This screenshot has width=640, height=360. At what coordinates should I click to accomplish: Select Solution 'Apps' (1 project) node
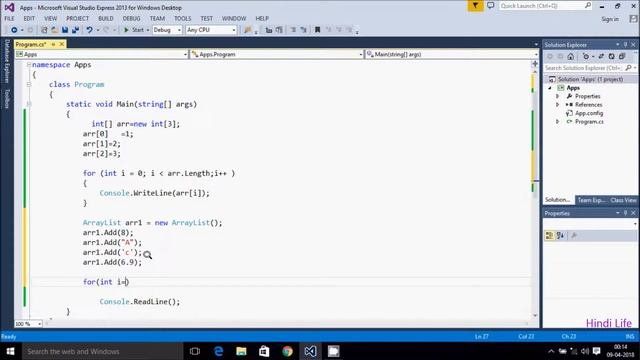click(x=590, y=79)
